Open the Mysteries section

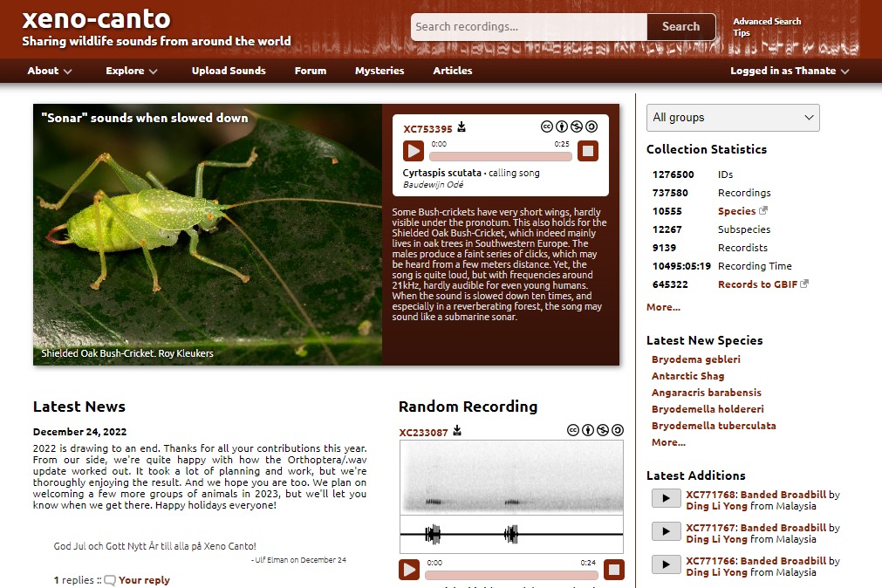click(379, 71)
